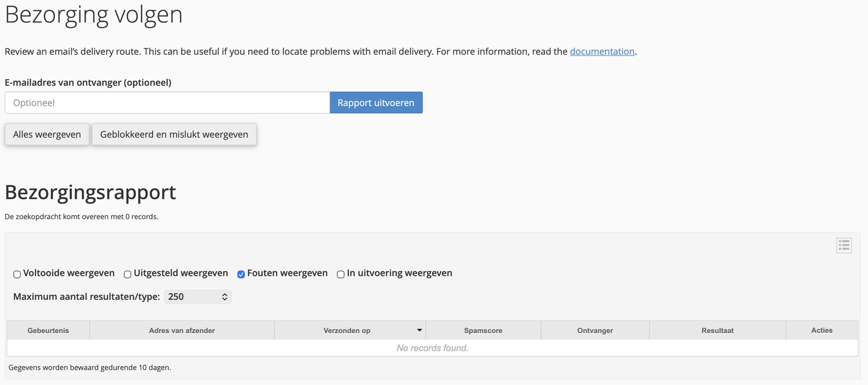Enable Uitgesteld weergeven checkbox
Screen dimensions: 868x385
[127, 274]
